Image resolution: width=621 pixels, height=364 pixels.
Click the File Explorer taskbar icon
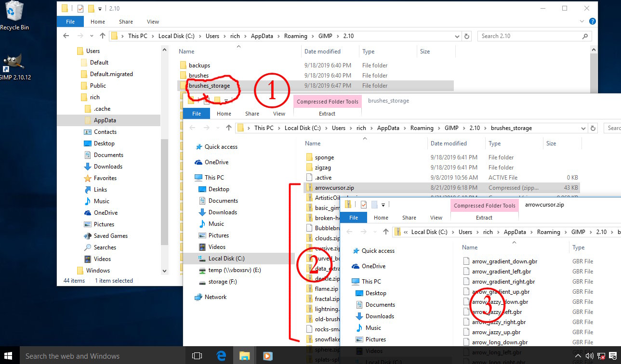pyautogui.click(x=244, y=356)
